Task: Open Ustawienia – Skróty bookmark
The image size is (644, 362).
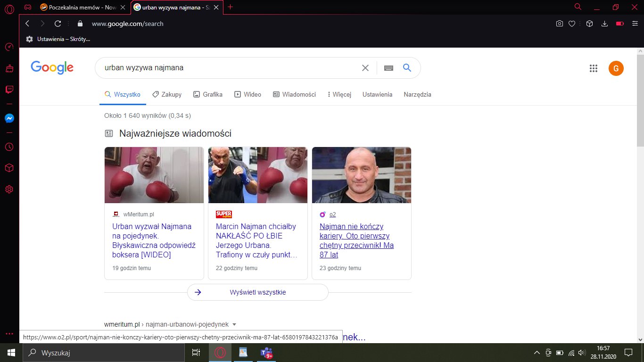Action: [x=58, y=39]
